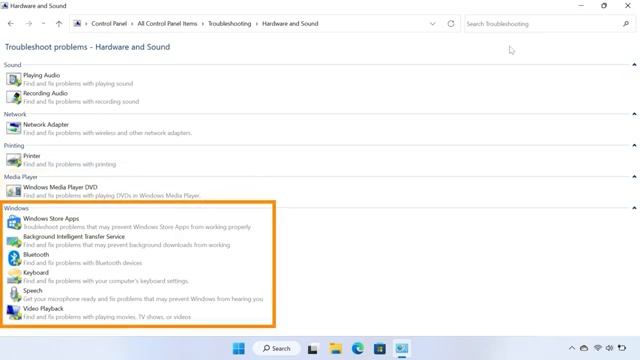Click the volume speaker tray icon
640x360 pixels.
pos(609,348)
